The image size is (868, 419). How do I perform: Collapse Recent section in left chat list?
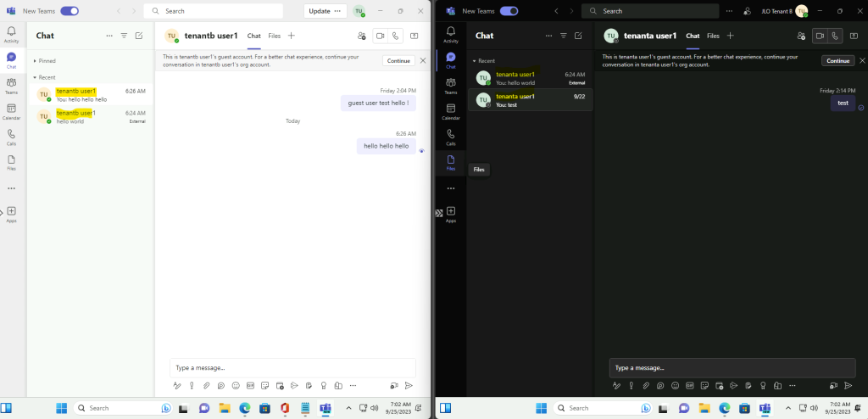click(x=44, y=77)
